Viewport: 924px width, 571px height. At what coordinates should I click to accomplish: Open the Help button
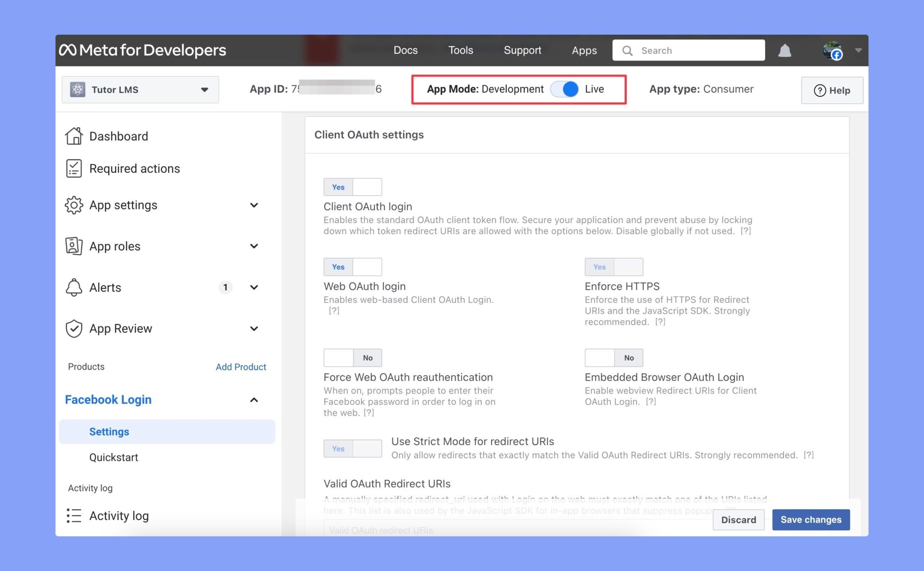832,90
